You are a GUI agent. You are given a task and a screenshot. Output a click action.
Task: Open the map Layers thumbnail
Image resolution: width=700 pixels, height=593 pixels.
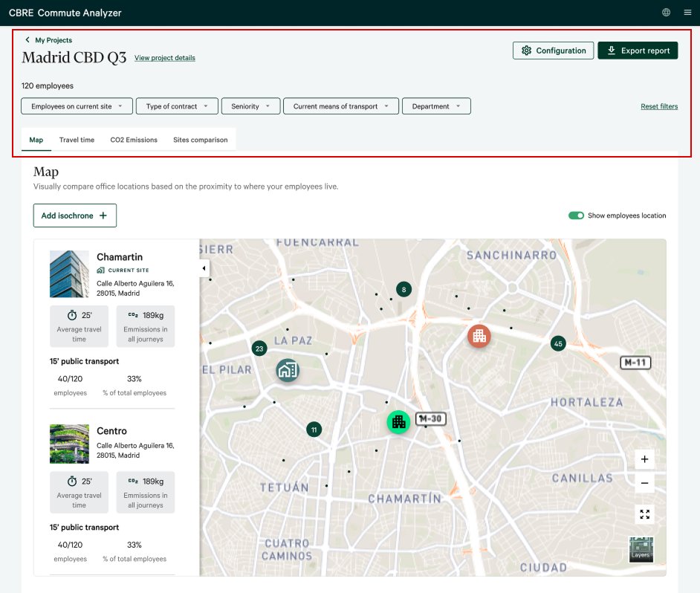click(641, 550)
